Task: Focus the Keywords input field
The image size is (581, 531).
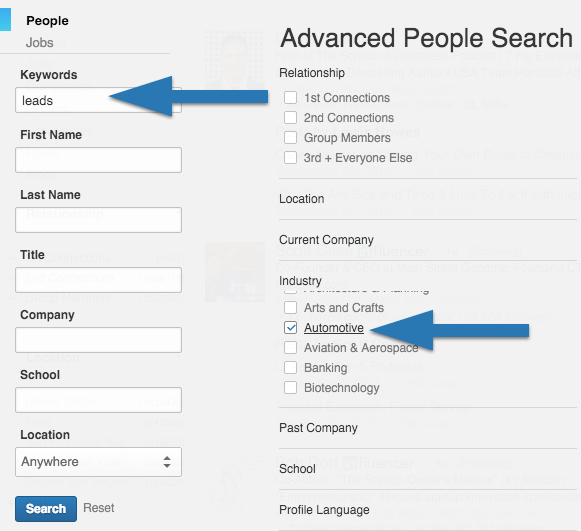Action: pyautogui.click(x=98, y=100)
